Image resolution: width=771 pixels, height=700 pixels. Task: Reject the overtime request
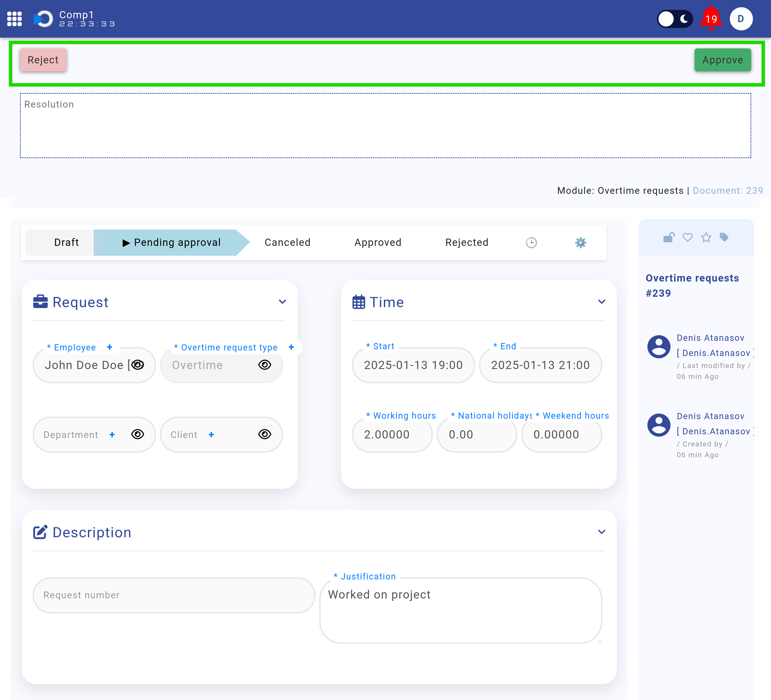(43, 60)
